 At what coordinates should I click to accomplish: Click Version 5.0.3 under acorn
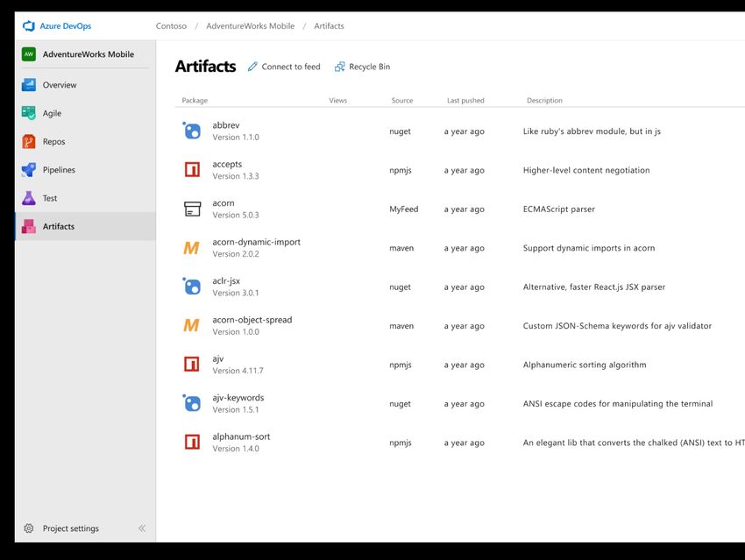click(236, 216)
